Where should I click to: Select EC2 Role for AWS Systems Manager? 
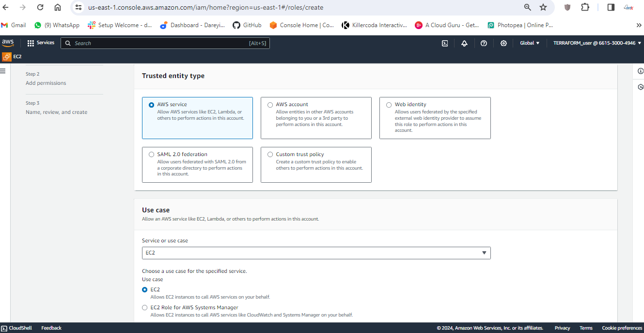click(x=145, y=307)
